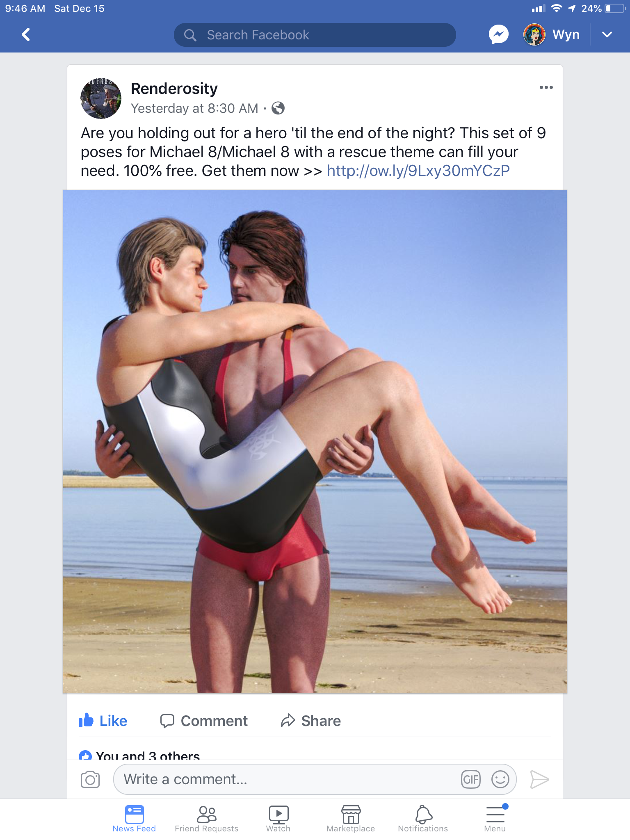Viewport: 630px width, 840px height.
Task: Share the Renderosity post
Action: coord(310,721)
